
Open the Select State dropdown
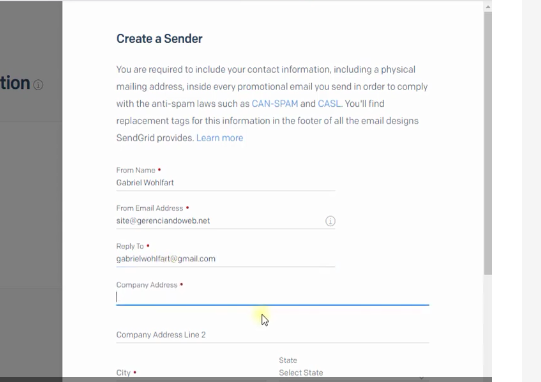pyautogui.click(x=354, y=373)
